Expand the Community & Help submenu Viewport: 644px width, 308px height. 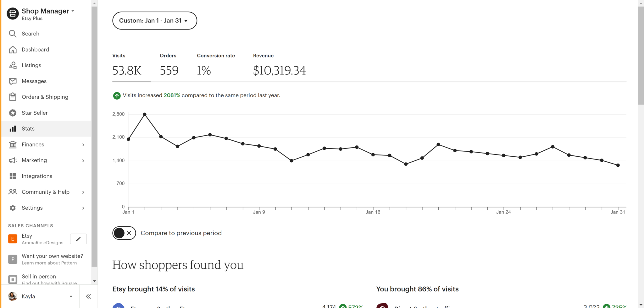[x=83, y=192]
